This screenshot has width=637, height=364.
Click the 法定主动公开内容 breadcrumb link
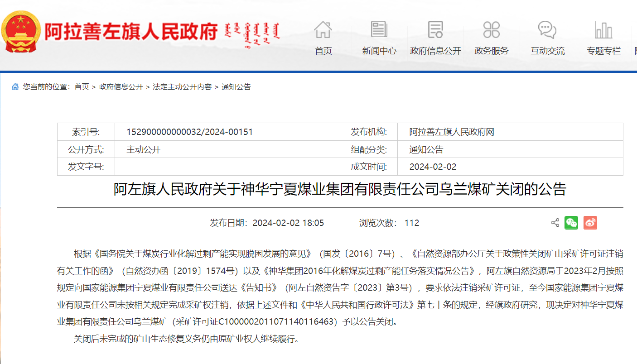tap(182, 87)
